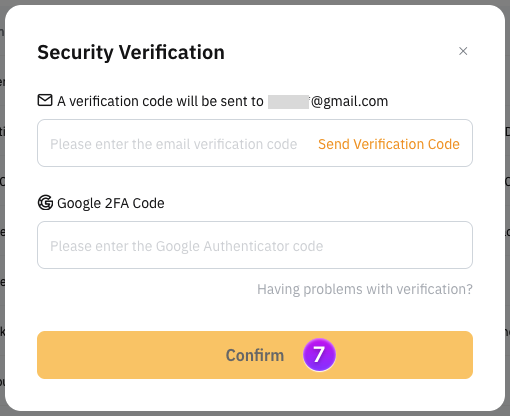Click dimmed overlay strip below the dialog
The height and width of the screenshot is (416, 510).
click(255, 414)
